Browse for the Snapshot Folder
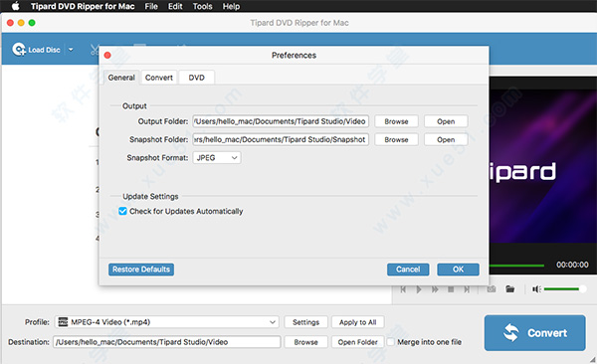Screen dimensions: 597x364 [396, 140]
